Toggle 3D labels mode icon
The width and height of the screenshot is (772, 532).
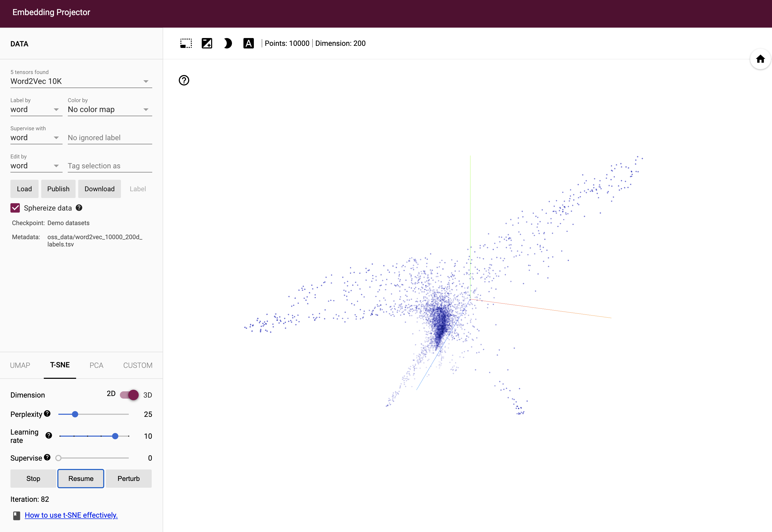point(248,43)
